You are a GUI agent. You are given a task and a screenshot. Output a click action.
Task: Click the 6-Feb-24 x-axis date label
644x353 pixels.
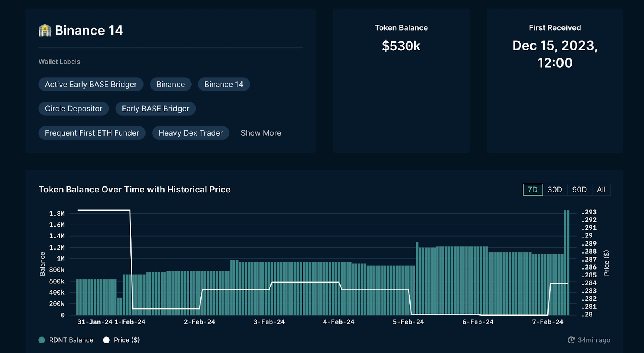478,322
